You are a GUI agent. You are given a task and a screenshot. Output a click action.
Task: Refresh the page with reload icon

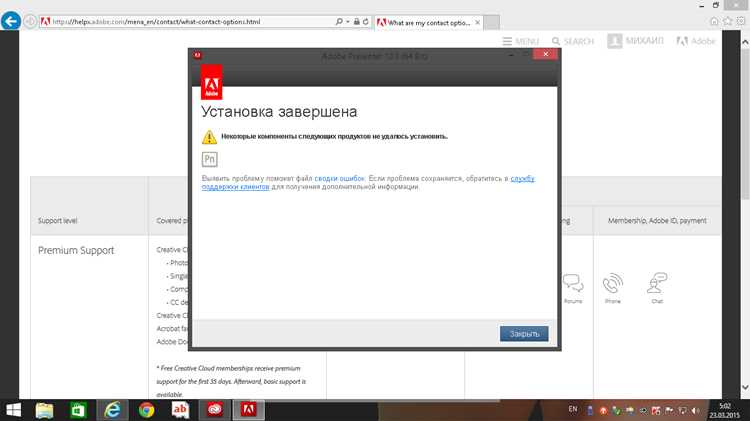[365, 22]
